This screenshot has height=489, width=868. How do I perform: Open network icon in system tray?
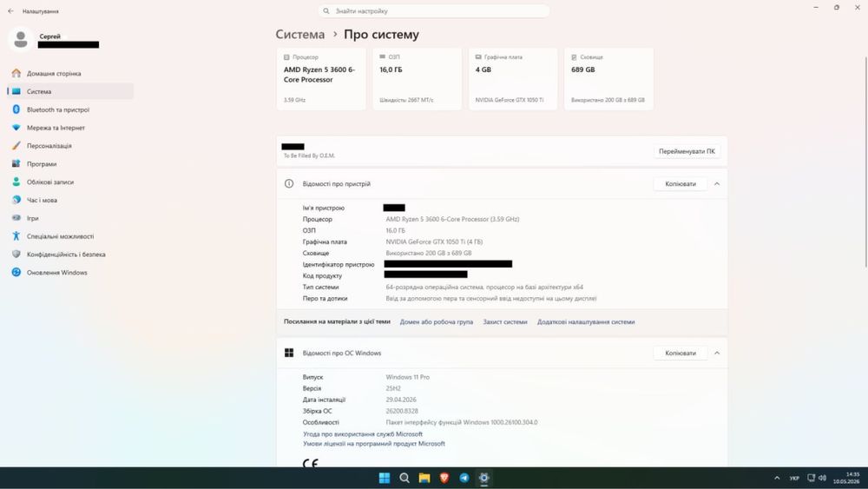[x=811, y=478]
